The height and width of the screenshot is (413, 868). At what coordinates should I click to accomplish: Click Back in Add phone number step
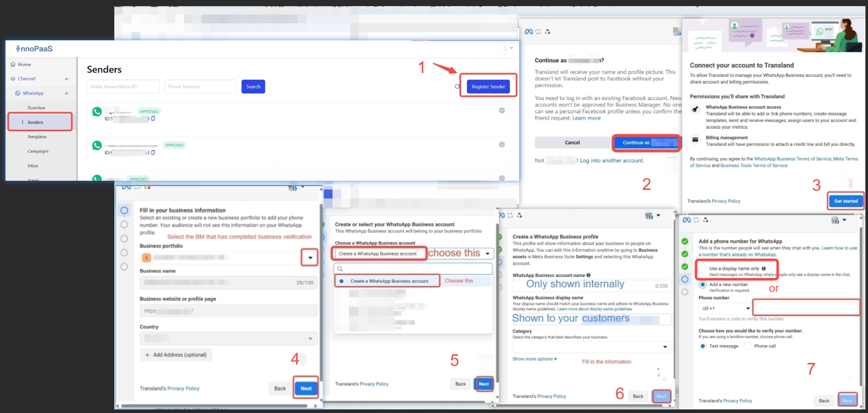(x=824, y=401)
